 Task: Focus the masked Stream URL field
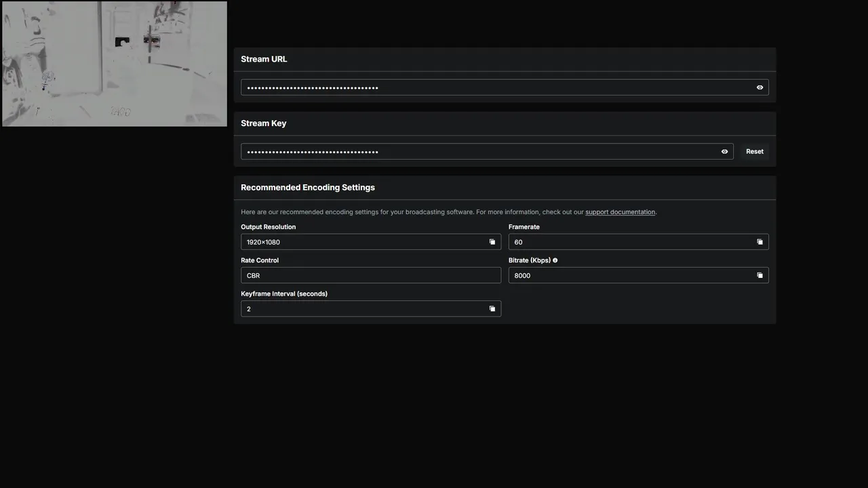coord(495,87)
